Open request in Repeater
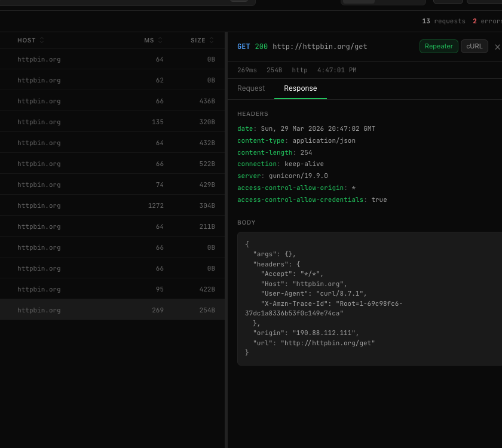The image size is (502, 448). point(439,47)
